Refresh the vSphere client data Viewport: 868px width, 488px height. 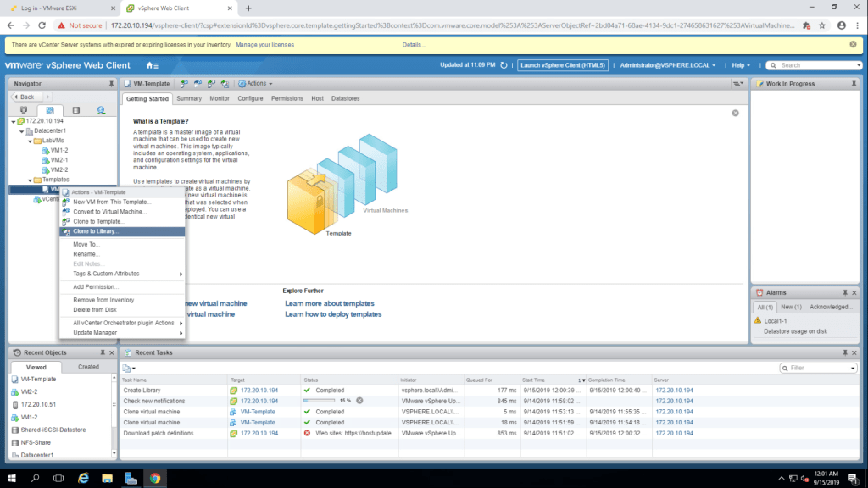pos(504,65)
